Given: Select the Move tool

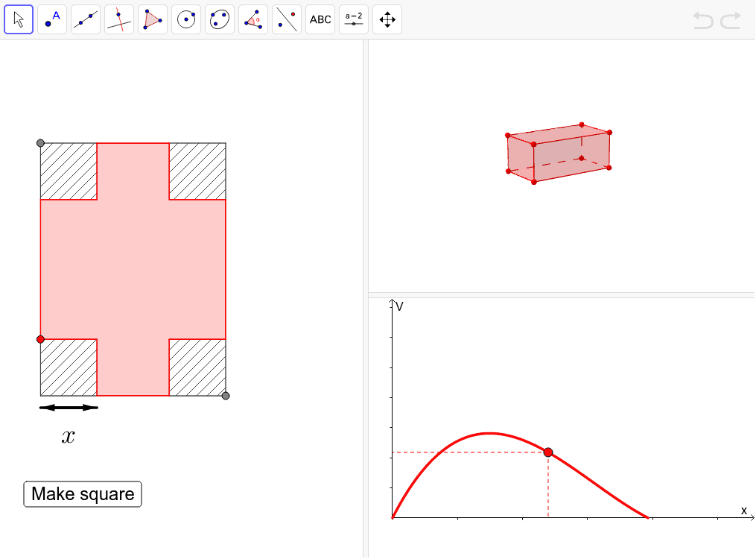Looking at the screenshot, I should (19, 19).
